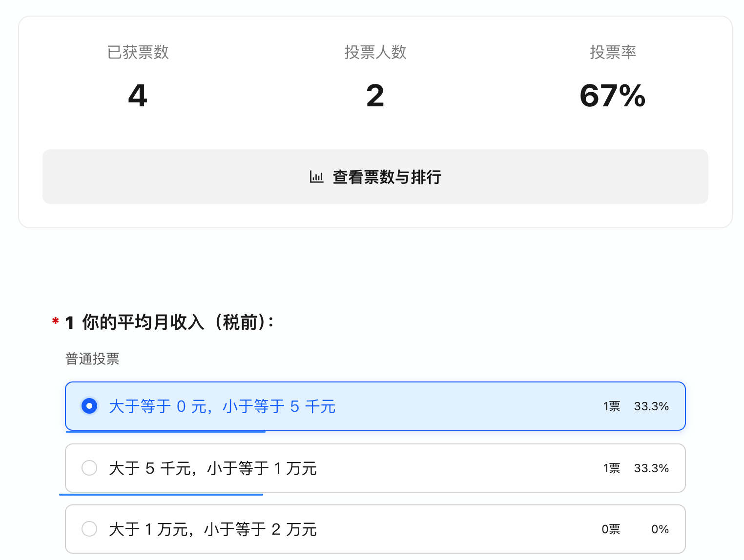Click the 投票人数 statistic showing 2
The width and height of the screenshot is (744, 560).
point(375,96)
